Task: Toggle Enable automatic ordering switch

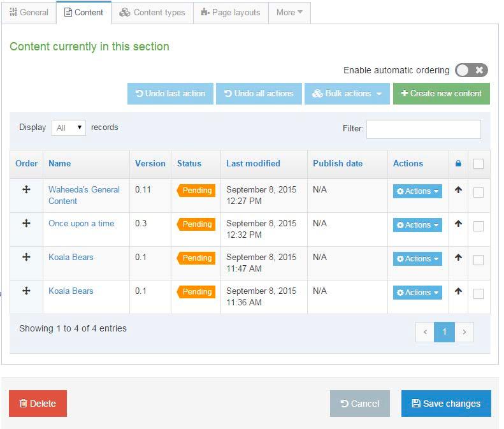Action: 472,70
